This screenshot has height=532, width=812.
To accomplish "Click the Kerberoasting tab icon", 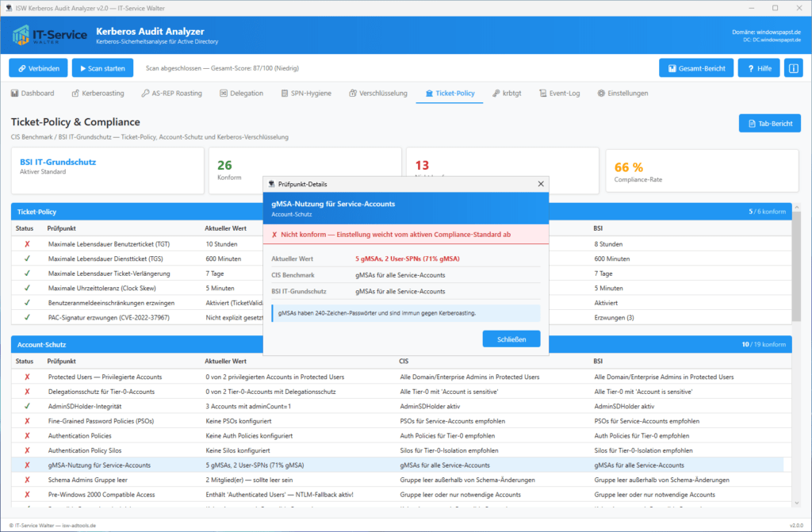I will pos(75,94).
